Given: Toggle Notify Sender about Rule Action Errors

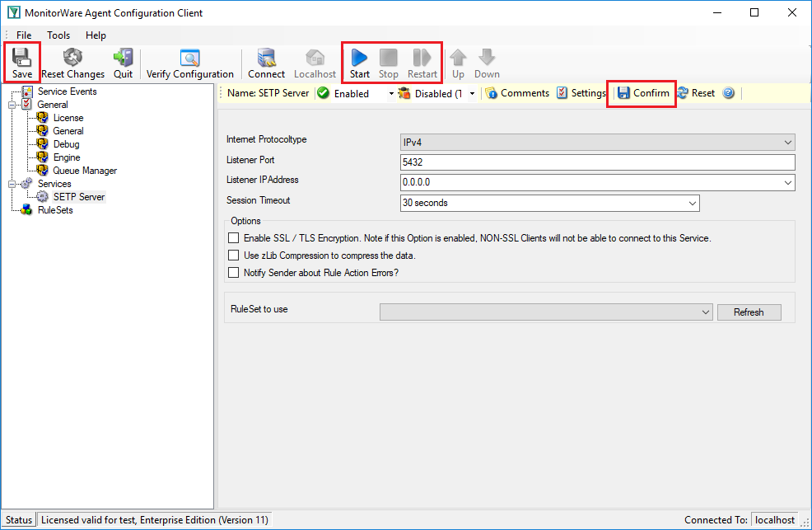Looking at the screenshot, I should (x=234, y=273).
